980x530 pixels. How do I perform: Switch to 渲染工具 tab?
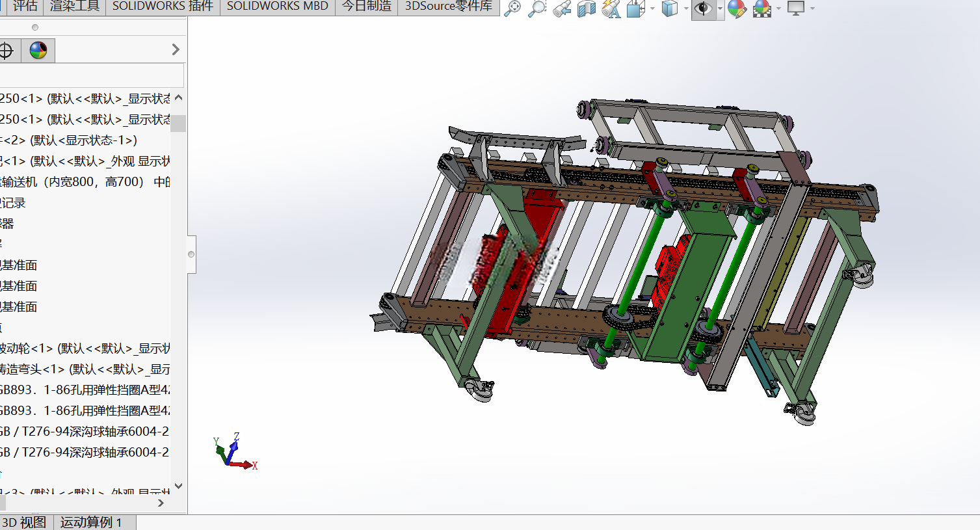[75, 7]
